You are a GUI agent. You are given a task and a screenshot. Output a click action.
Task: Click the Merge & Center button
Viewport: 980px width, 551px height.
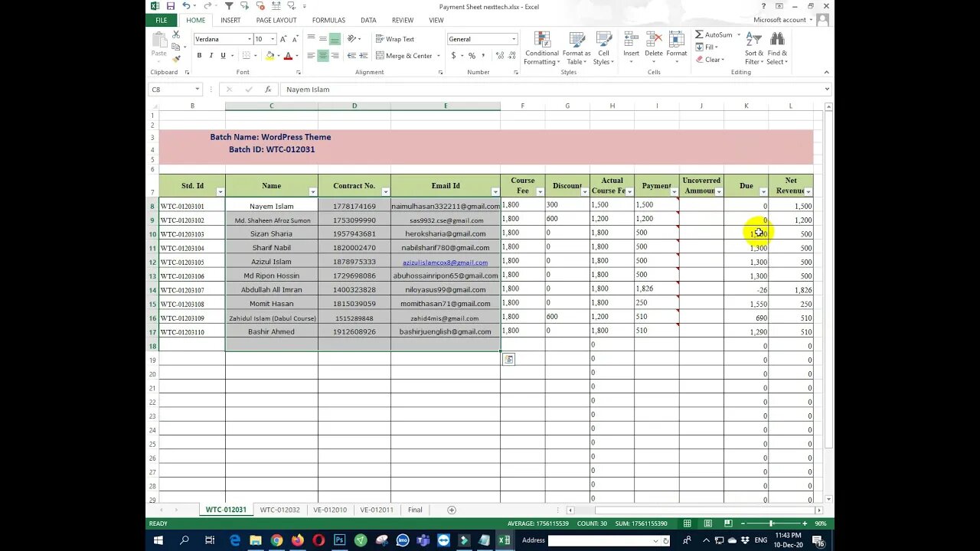[404, 56]
